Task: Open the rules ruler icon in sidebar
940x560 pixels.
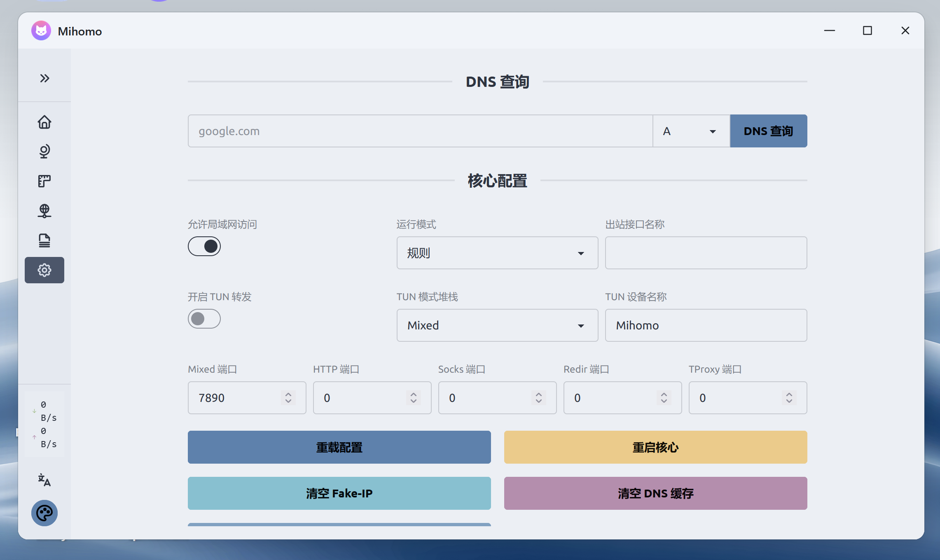Action: [x=44, y=181]
